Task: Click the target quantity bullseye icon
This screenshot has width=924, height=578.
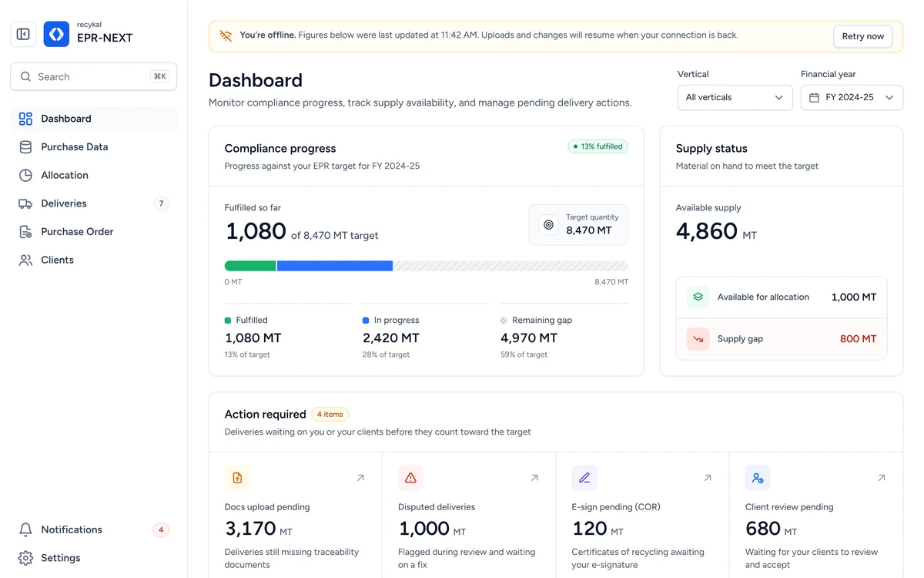Action: pos(548,224)
